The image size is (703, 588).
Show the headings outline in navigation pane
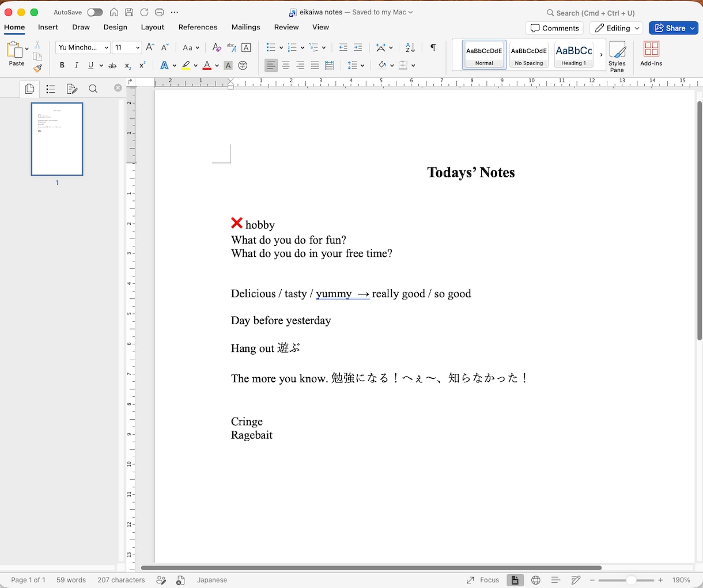click(x=51, y=89)
